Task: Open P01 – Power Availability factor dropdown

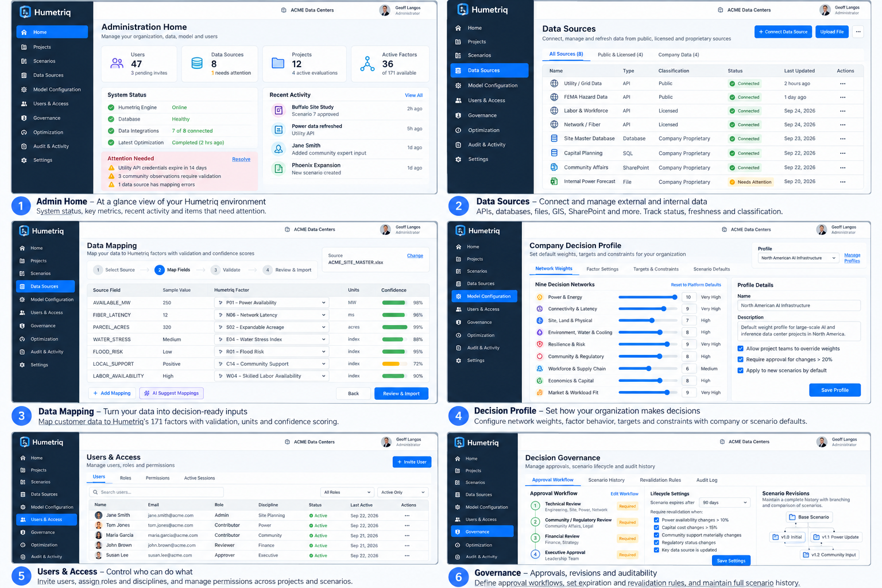Action: [272, 303]
